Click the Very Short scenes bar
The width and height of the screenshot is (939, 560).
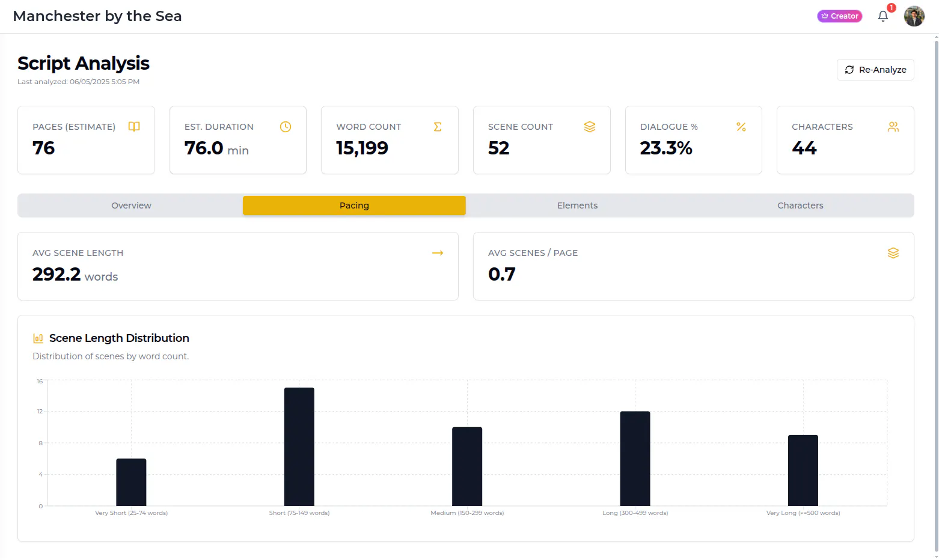tap(131, 482)
